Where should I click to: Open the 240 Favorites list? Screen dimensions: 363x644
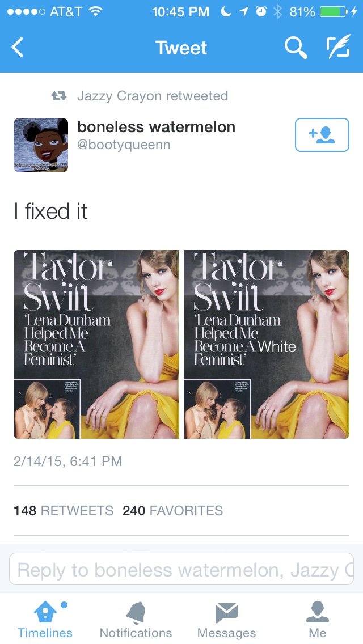point(172,511)
